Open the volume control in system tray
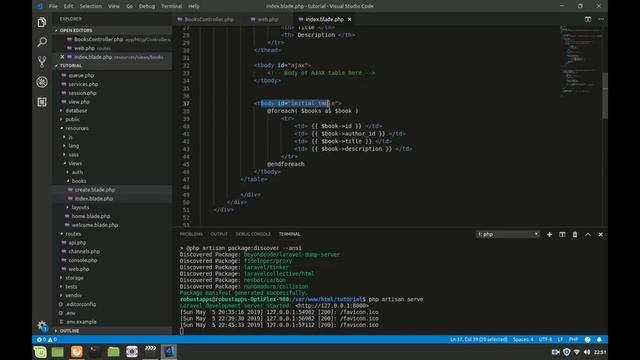This screenshot has height=360, width=640. click(x=587, y=352)
